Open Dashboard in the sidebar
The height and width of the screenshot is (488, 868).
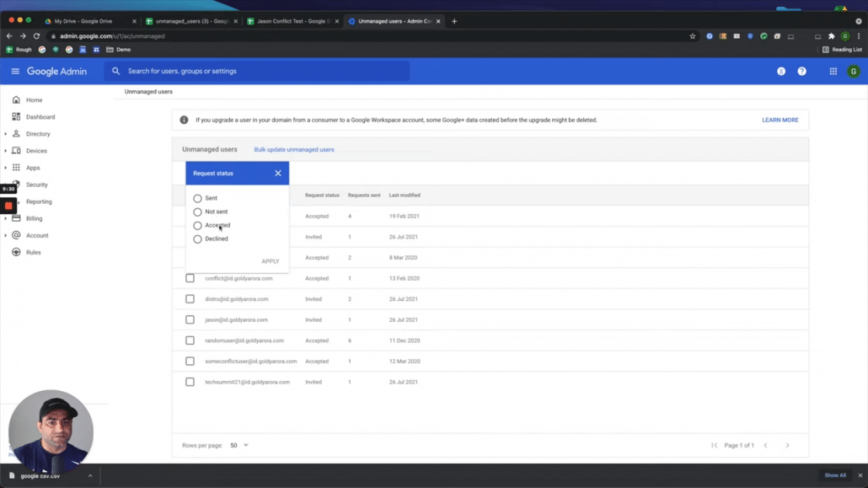point(40,117)
